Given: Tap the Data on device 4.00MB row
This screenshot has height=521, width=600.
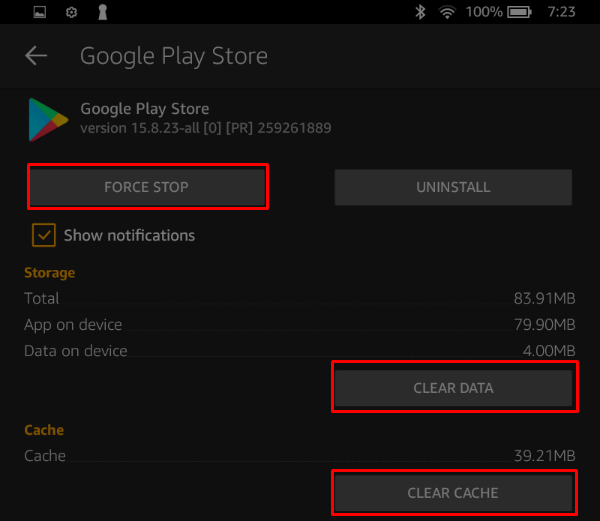Looking at the screenshot, I should 300,351.
